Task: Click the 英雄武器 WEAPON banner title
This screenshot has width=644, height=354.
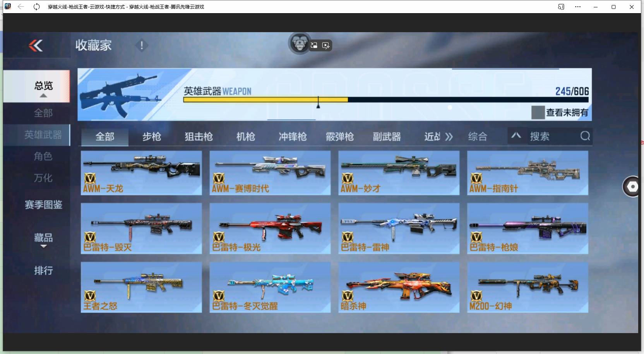Action: point(218,91)
